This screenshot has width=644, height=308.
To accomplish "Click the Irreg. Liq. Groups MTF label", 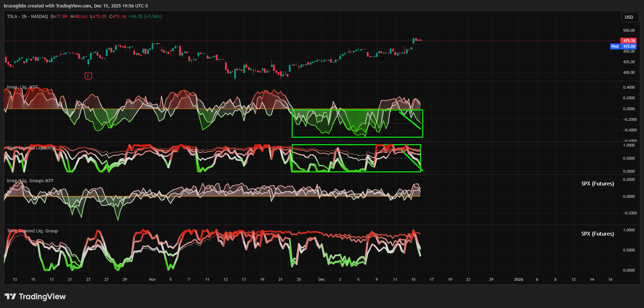I will pos(30,181).
